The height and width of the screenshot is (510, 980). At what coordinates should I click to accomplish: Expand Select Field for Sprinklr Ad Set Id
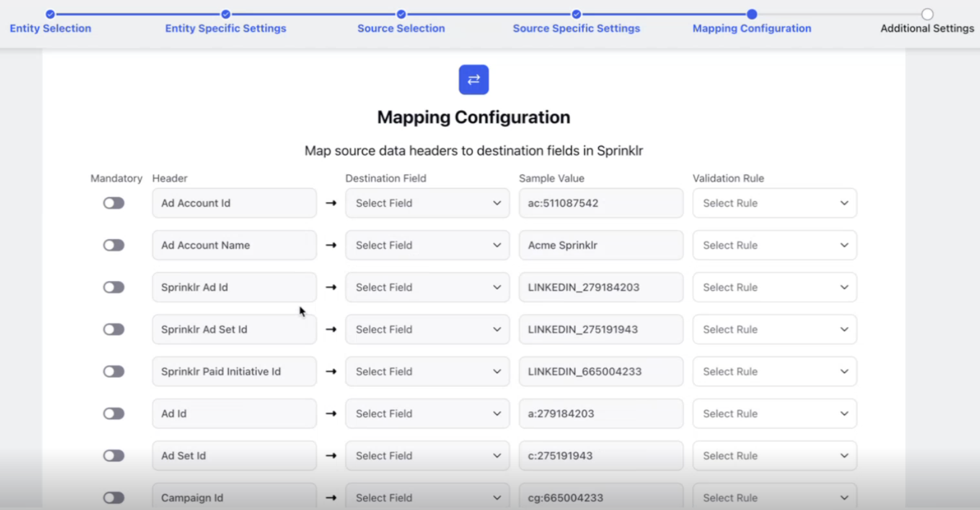click(x=427, y=329)
